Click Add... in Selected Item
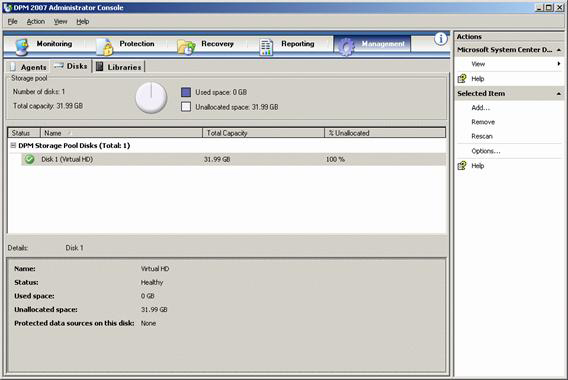The image size is (568, 380). click(x=480, y=108)
